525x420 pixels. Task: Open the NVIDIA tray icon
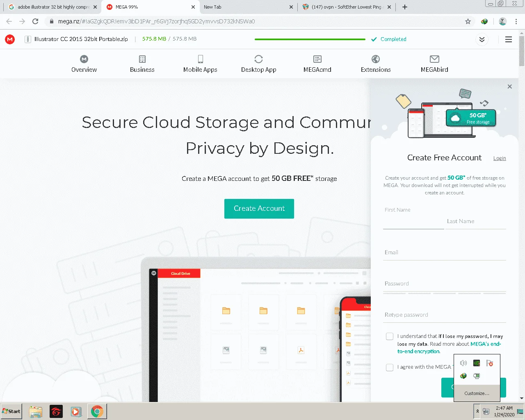click(x=476, y=363)
